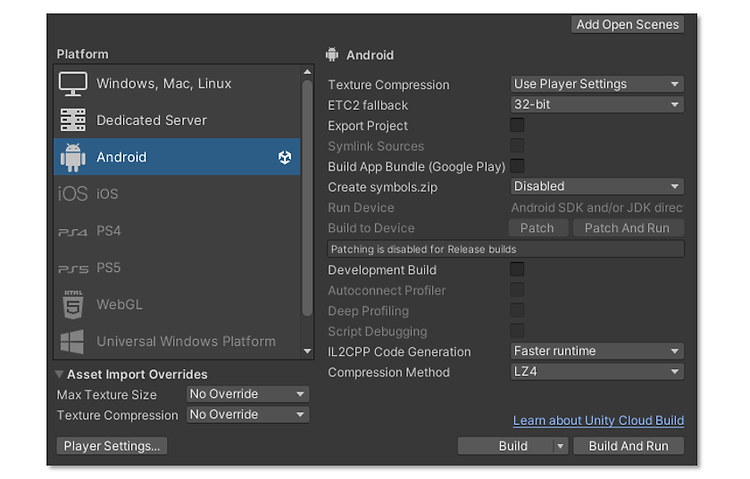The image size is (750, 479).
Task: Select the Dedicated Server platform
Action: (177, 120)
